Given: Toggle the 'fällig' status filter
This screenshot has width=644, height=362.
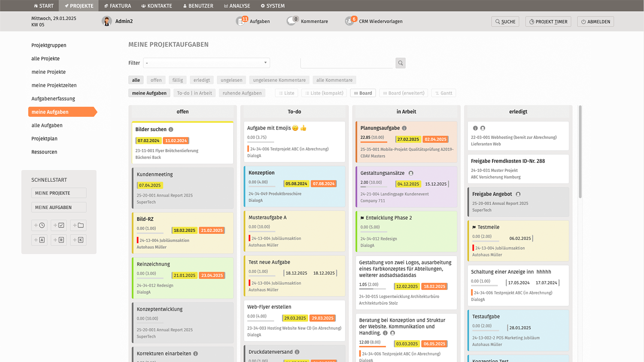Looking at the screenshot, I should coord(177,80).
